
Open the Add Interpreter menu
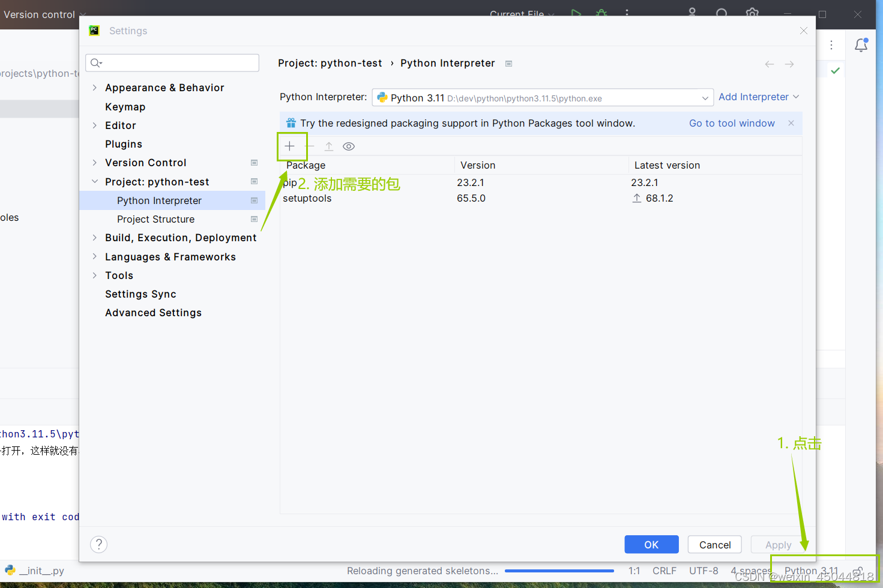coord(759,97)
